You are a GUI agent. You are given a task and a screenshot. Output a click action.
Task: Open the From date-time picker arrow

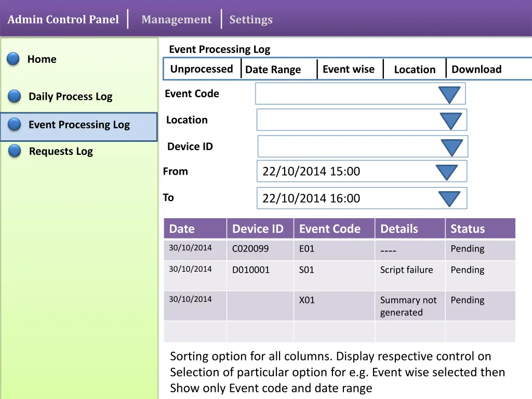(446, 172)
